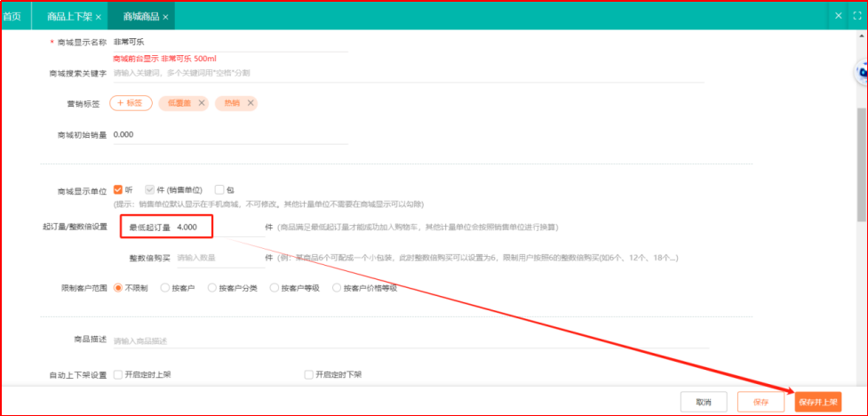Close the 商品上下架 tab
The height and width of the screenshot is (416, 868).
98,17
